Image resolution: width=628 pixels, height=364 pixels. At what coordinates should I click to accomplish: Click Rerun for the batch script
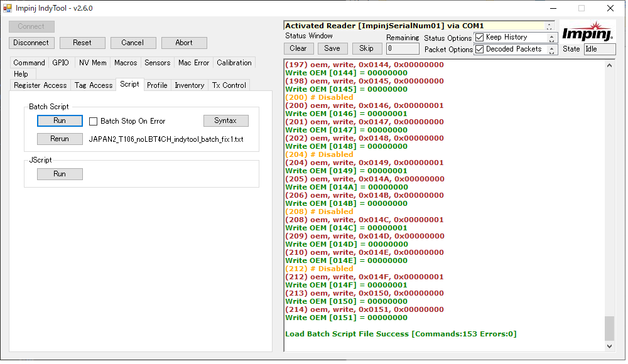coord(60,139)
